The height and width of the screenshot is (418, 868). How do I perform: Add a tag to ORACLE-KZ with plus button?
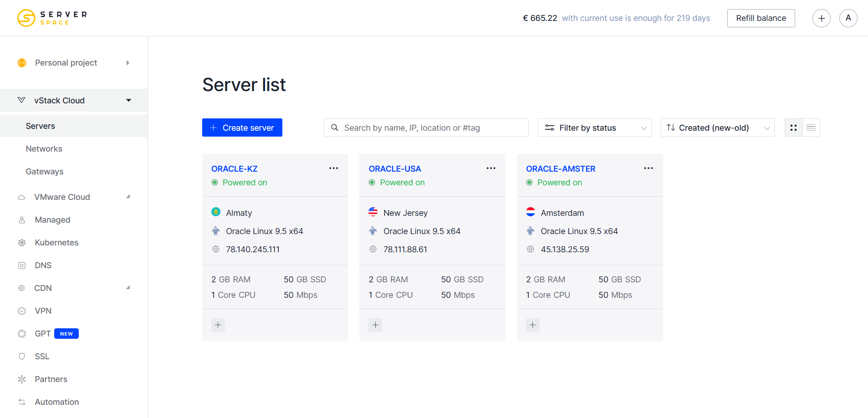point(218,325)
